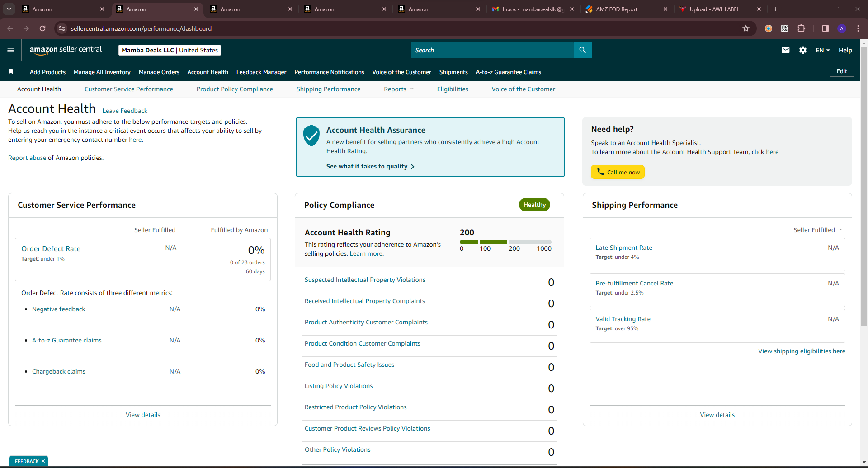This screenshot has height=468, width=868.
Task: Expand the Reports dropdown menu
Action: (x=399, y=89)
